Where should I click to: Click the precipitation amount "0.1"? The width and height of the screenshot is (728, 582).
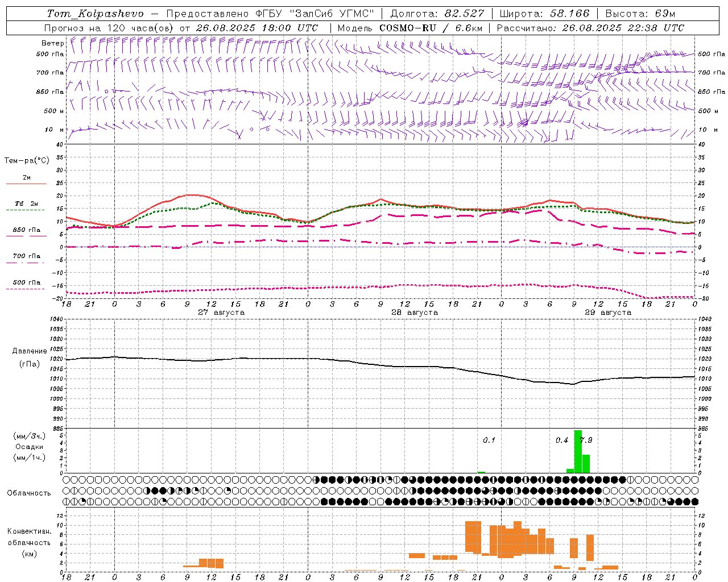[x=489, y=440]
